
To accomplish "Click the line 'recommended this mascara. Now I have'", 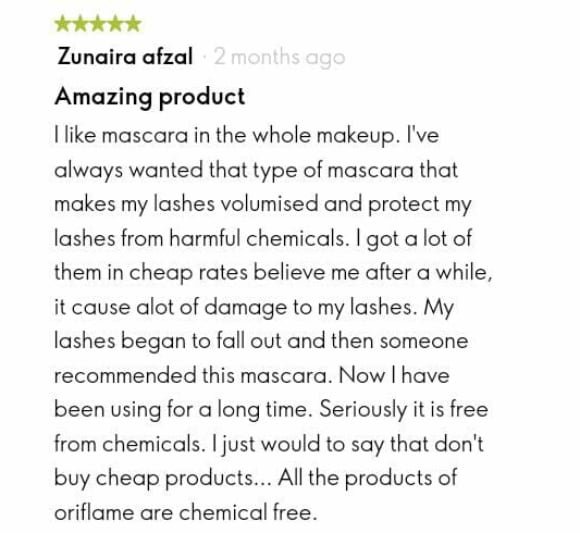I will coord(252,376).
